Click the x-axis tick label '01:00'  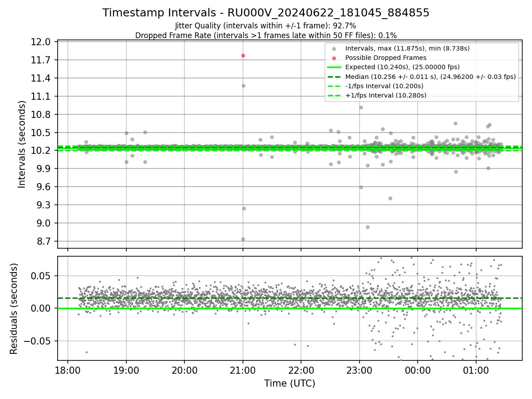pos(476,370)
